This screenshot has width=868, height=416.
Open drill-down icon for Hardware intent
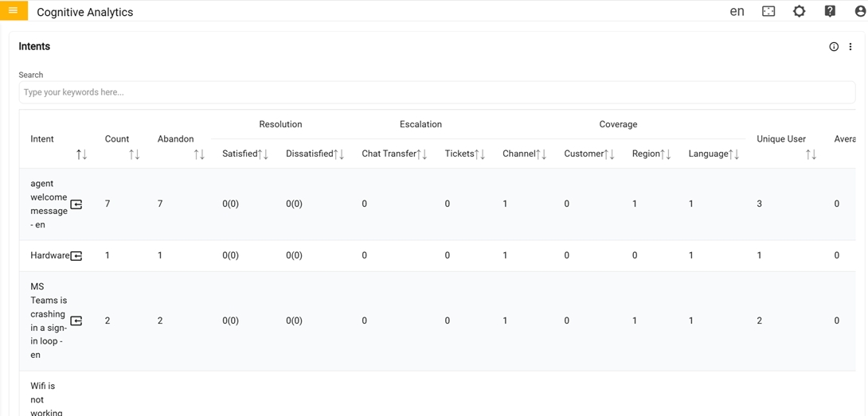pos(76,256)
